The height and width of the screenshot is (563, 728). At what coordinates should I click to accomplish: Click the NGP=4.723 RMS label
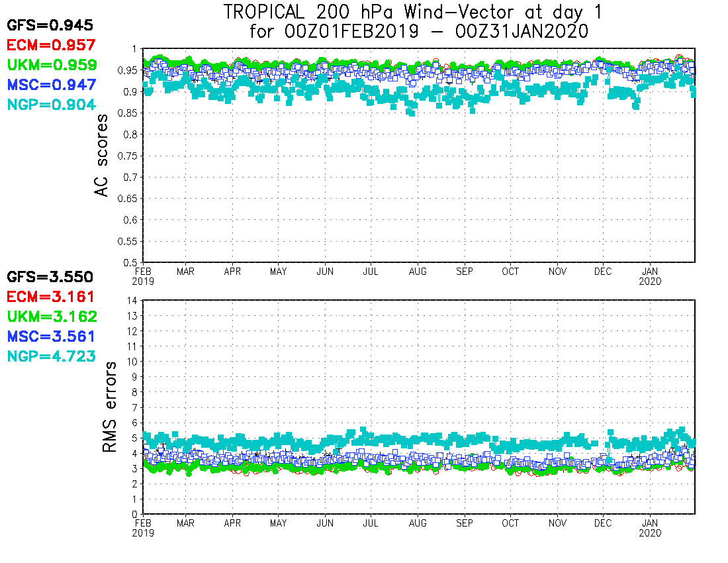[52, 356]
